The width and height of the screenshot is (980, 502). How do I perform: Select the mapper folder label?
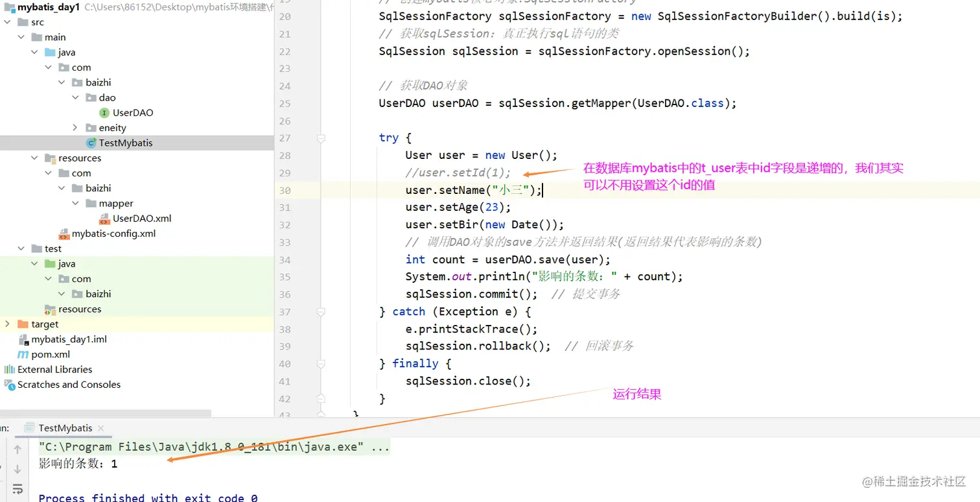[116, 204]
